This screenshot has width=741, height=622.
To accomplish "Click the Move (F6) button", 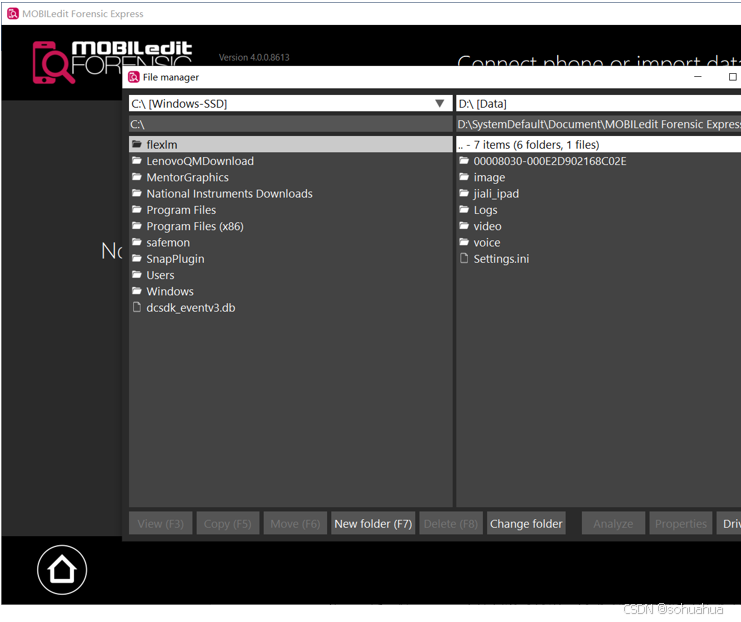I will (x=295, y=523).
